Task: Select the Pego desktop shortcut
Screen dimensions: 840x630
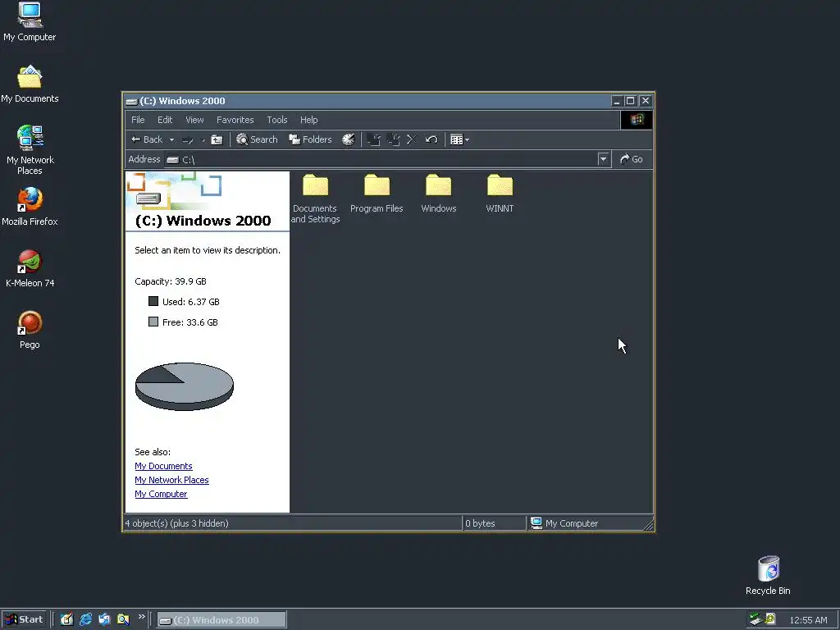Action: 30,330
